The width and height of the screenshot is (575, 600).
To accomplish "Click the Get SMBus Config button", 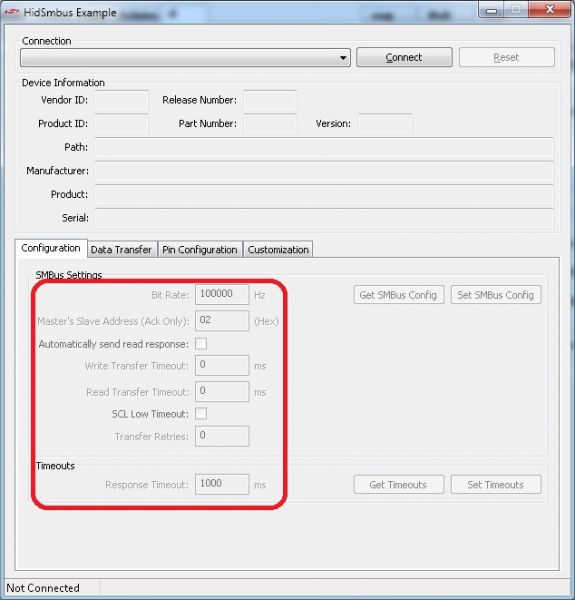I will 399,295.
